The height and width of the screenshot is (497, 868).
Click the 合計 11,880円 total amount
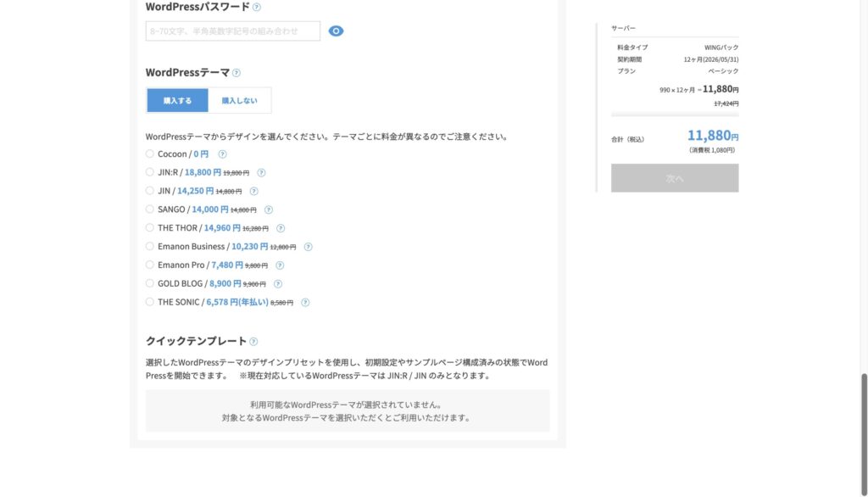pos(713,135)
